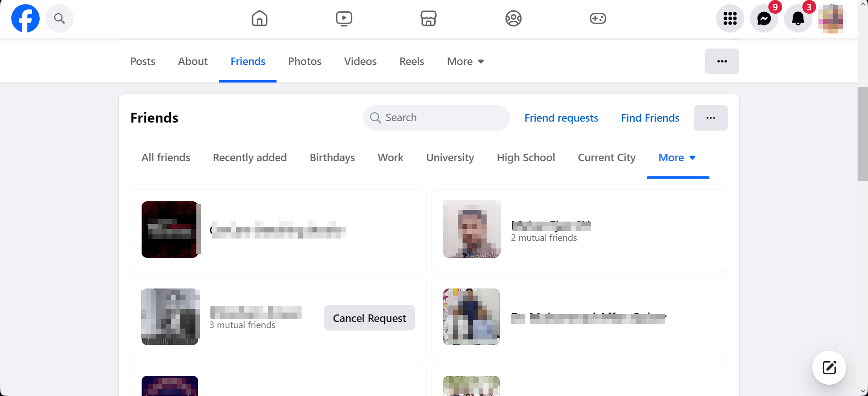
Task: Filter friends by University
Action: 450,157
